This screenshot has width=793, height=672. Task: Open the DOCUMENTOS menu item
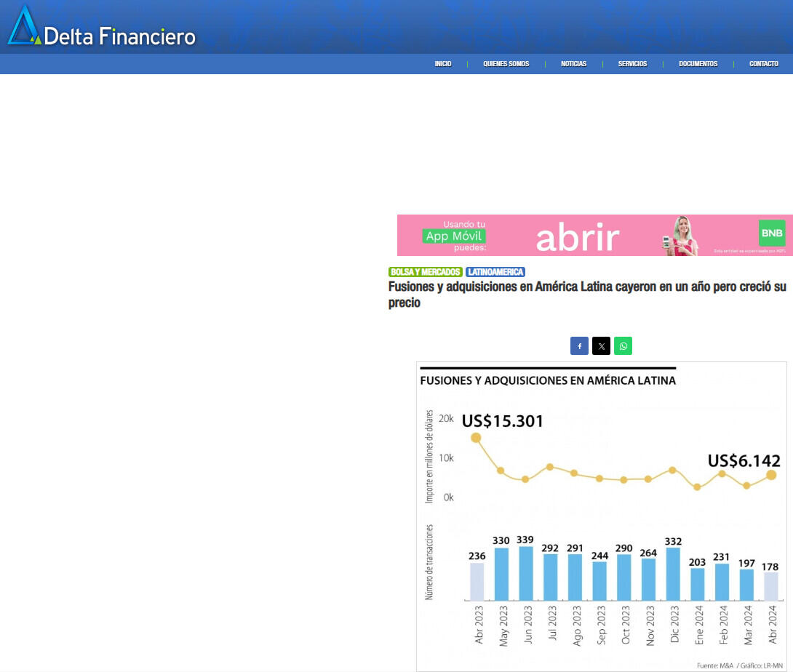coord(698,64)
